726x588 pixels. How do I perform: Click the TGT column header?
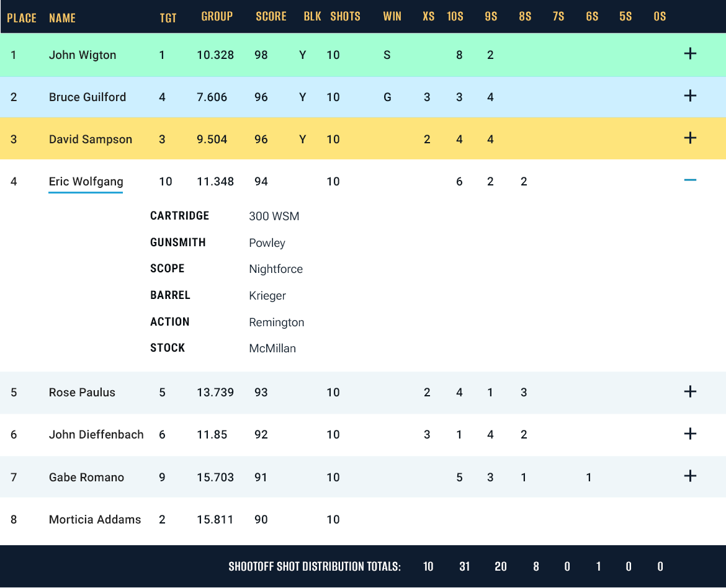pos(168,17)
